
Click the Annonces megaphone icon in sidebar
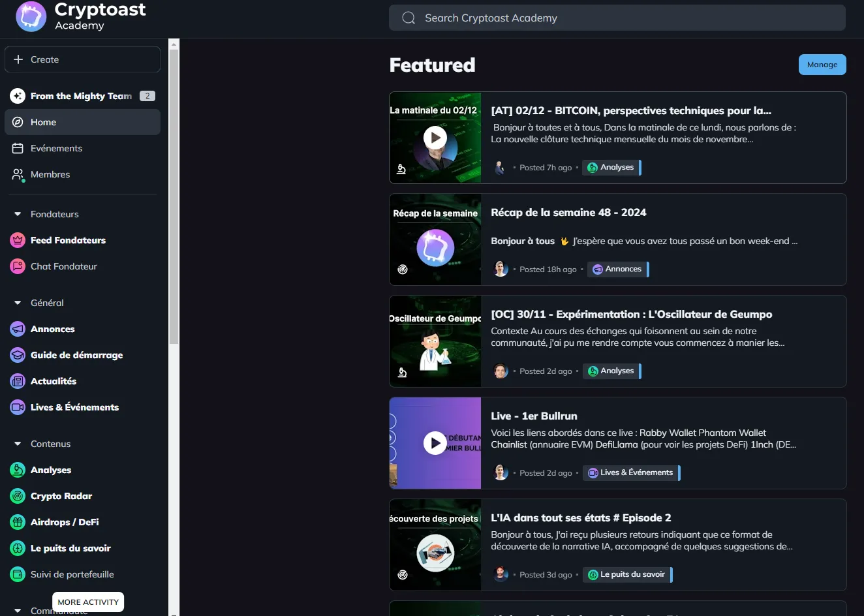click(18, 329)
